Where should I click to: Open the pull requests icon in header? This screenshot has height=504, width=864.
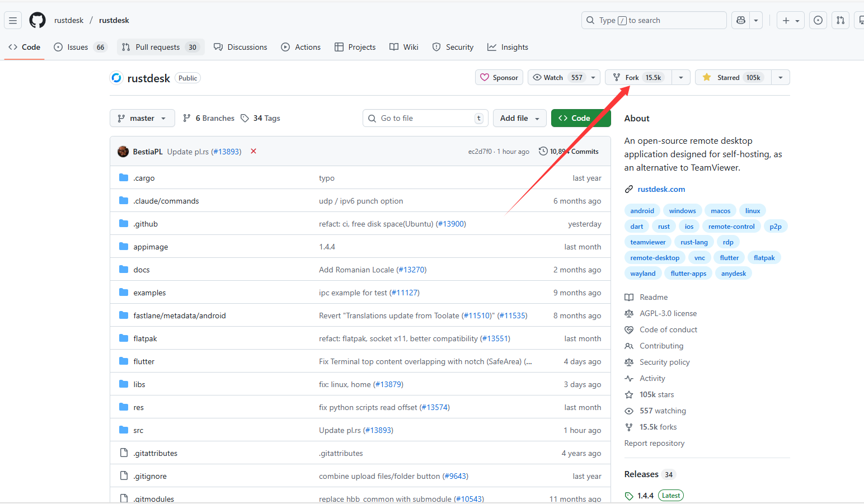coord(840,20)
